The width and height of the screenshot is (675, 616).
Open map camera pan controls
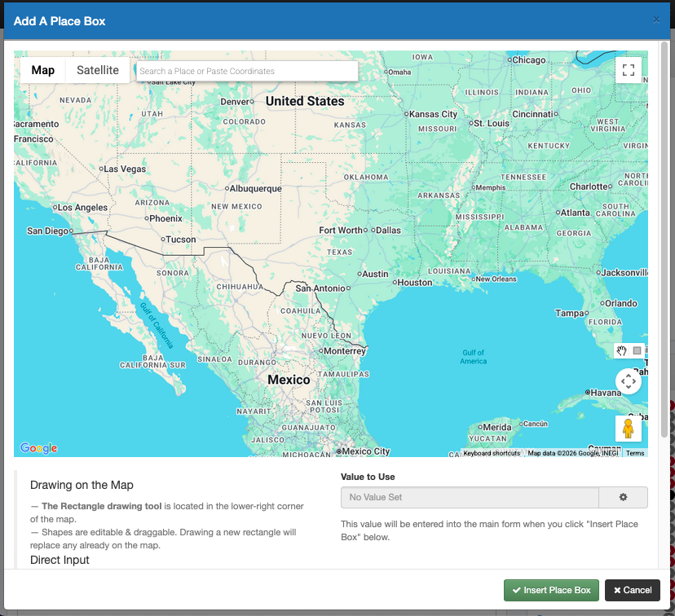(x=628, y=381)
